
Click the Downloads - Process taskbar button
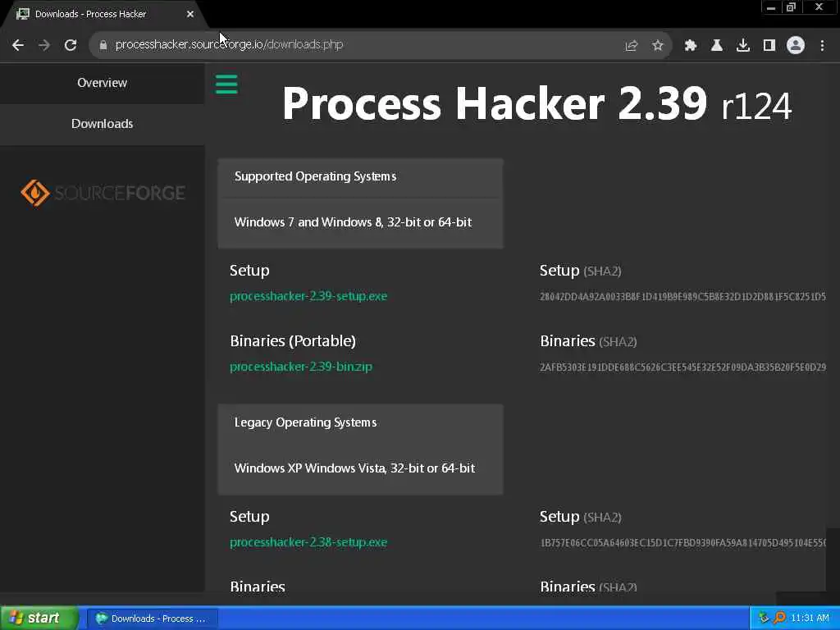[153, 619]
